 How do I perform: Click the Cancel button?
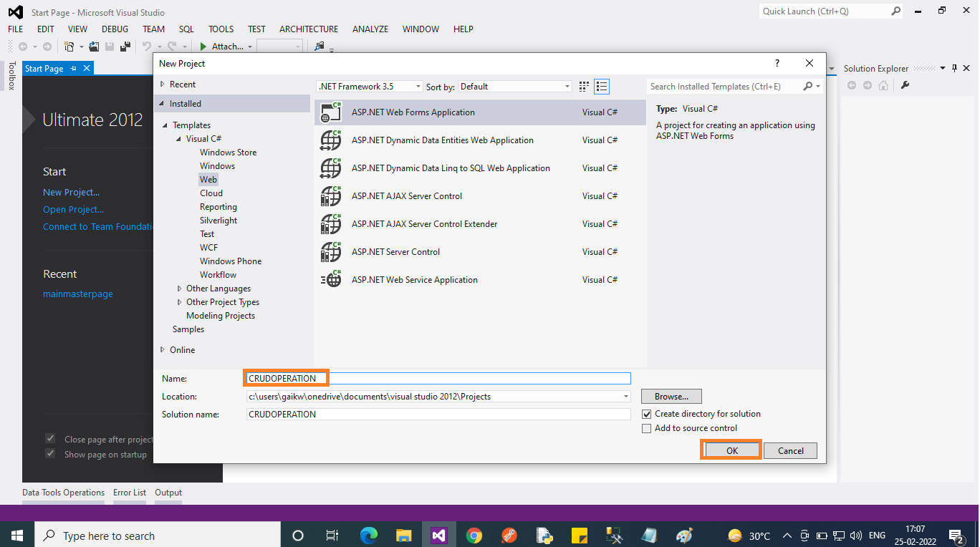coord(790,450)
